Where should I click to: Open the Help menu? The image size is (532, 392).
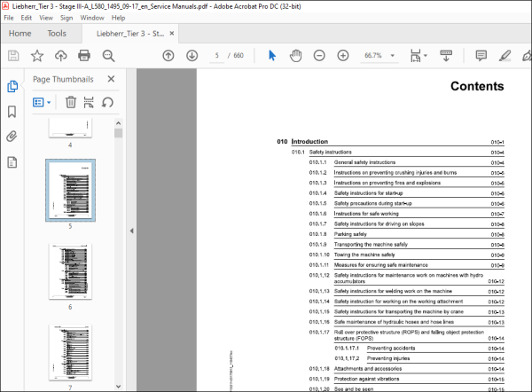[x=119, y=18]
